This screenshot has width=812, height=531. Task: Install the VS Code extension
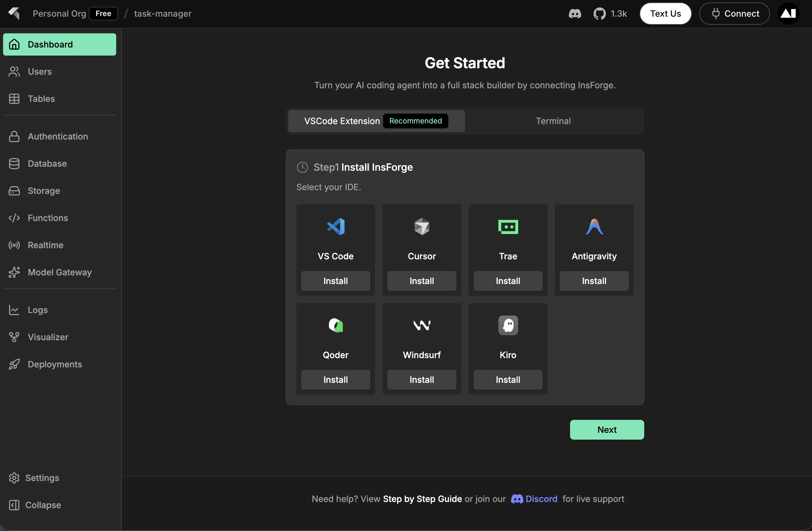336,281
